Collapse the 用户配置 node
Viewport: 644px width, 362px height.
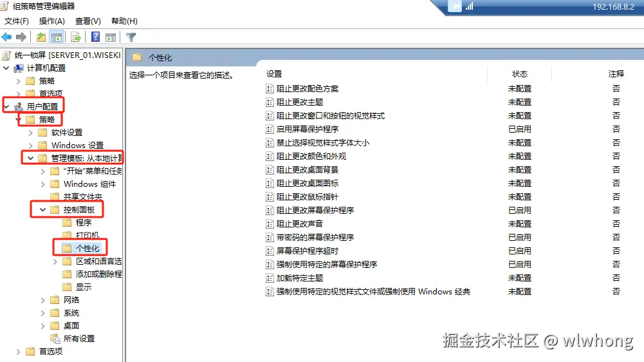[x=6, y=107]
